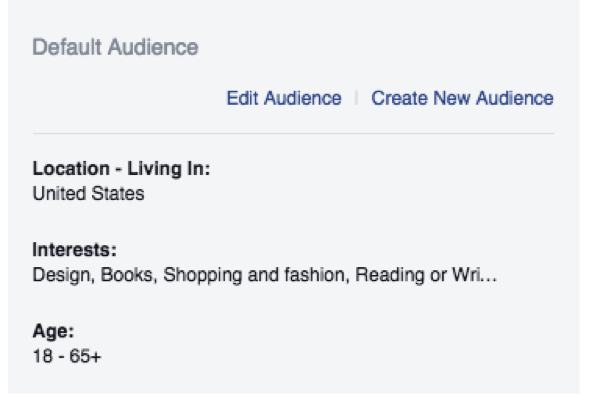Click the word States in the location
591x394 pixels.
(x=118, y=193)
